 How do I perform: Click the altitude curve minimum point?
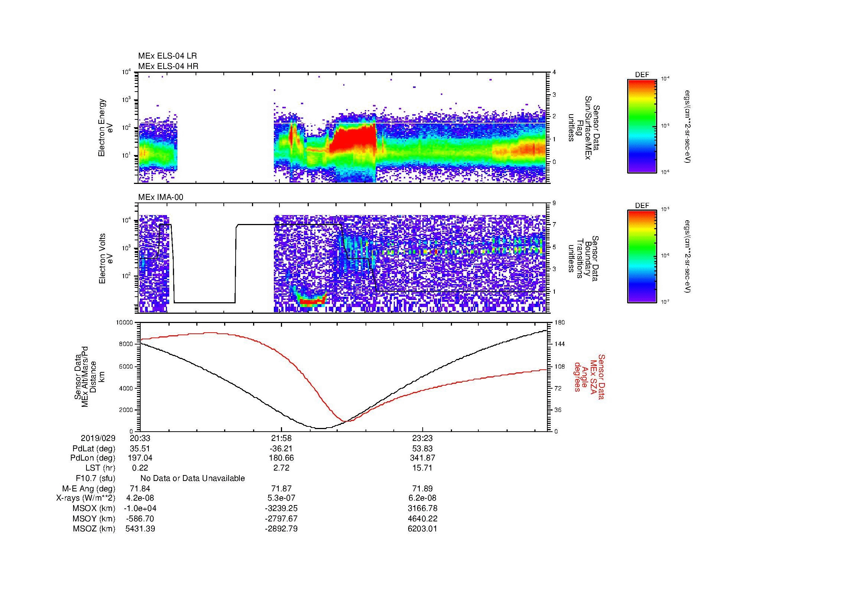pos(321,428)
